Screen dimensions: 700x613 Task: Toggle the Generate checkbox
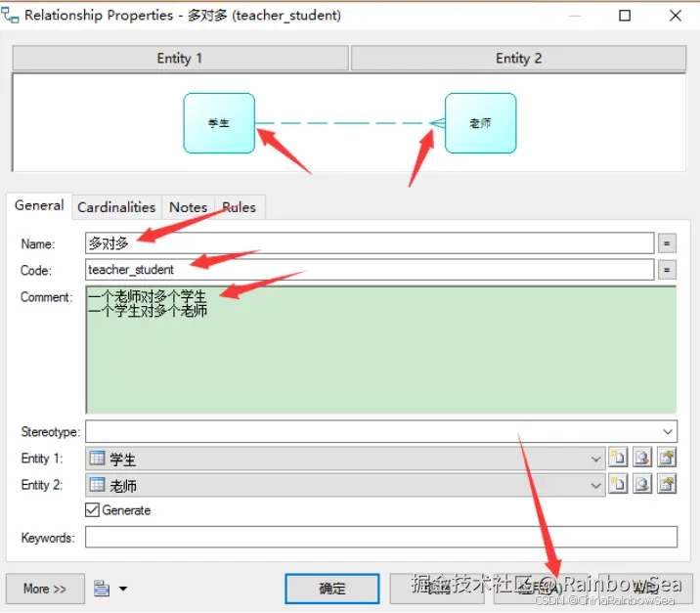[93, 510]
